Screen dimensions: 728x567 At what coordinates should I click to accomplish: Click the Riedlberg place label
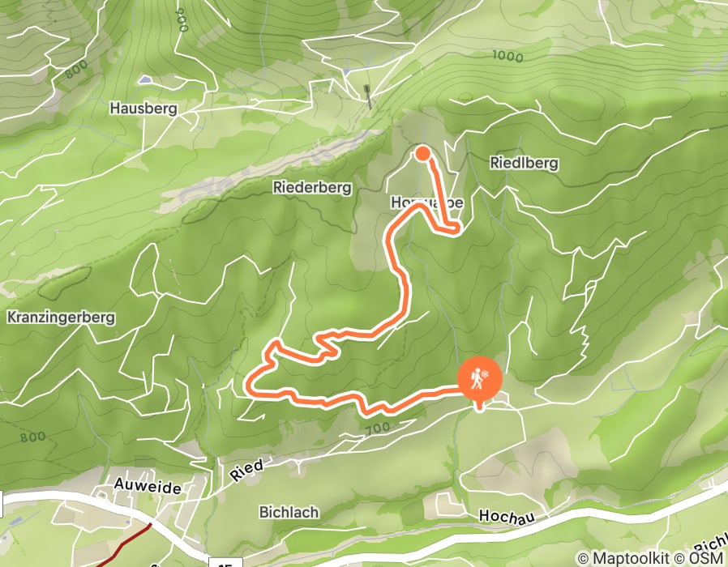pyautogui.click(x=525, y=163)
